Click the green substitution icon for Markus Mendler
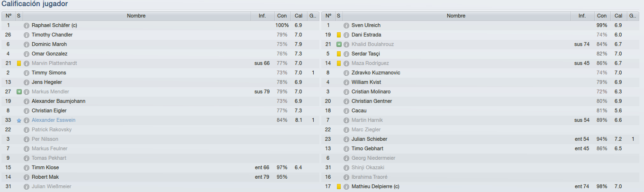Image resolution: width=644 pixels, height=192 pixels. [19, 91]
